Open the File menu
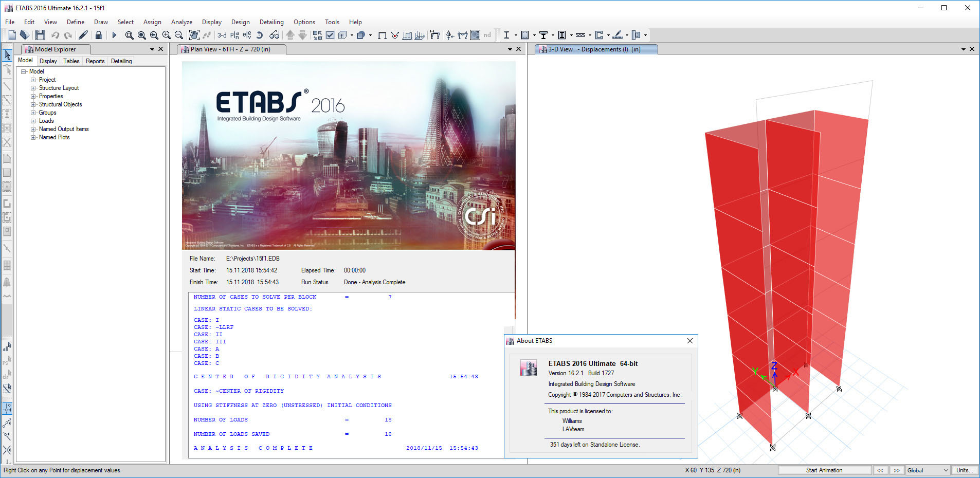The height and width of the screenshot is (478, 980). point(10,22)
